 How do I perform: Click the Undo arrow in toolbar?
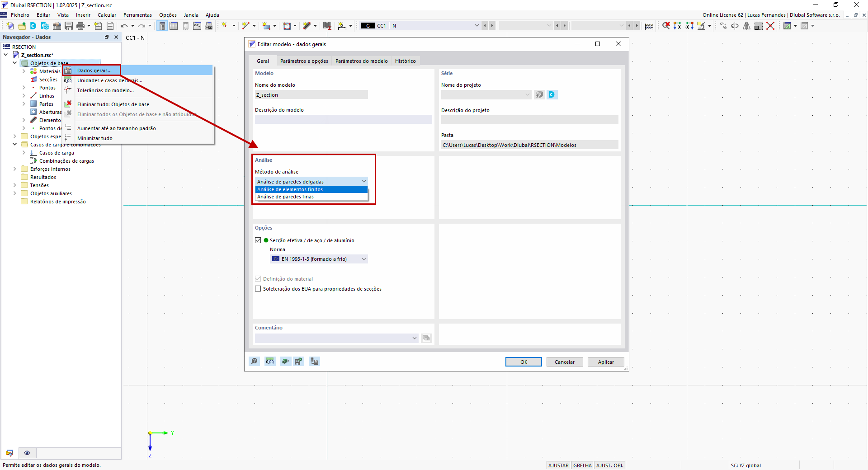(124, 26)
